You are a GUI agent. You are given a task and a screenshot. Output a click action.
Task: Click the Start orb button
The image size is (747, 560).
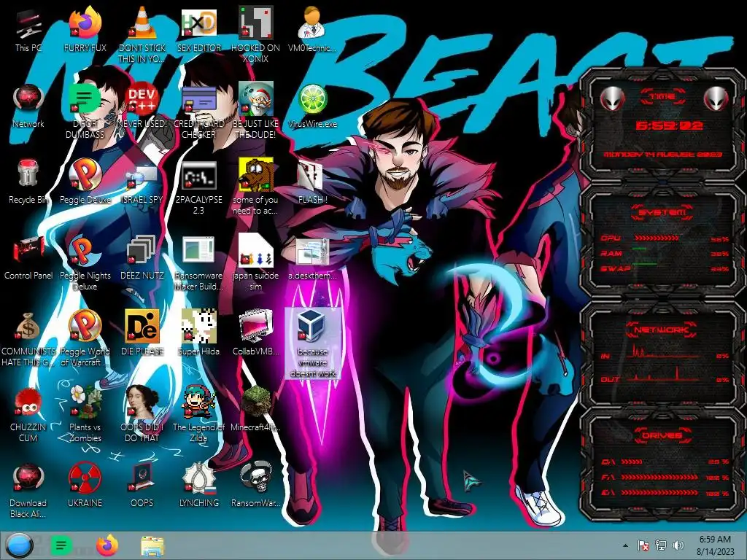click(x=19, y=545)
